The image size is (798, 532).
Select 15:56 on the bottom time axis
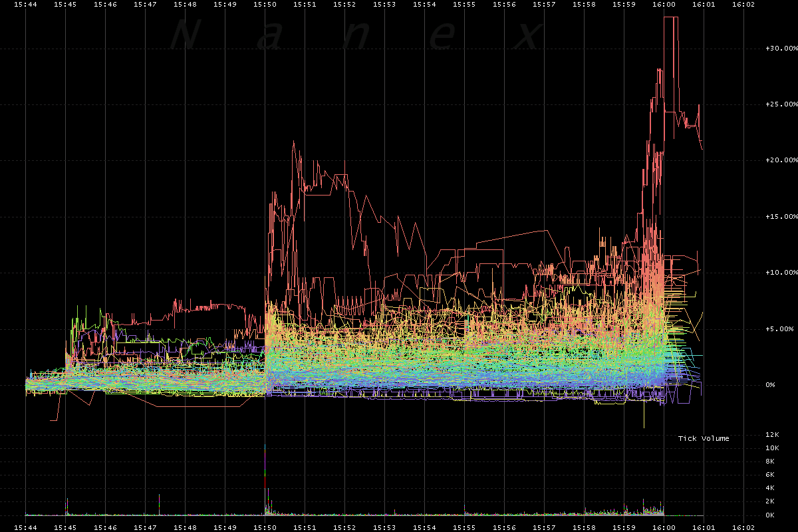[504, 527]
